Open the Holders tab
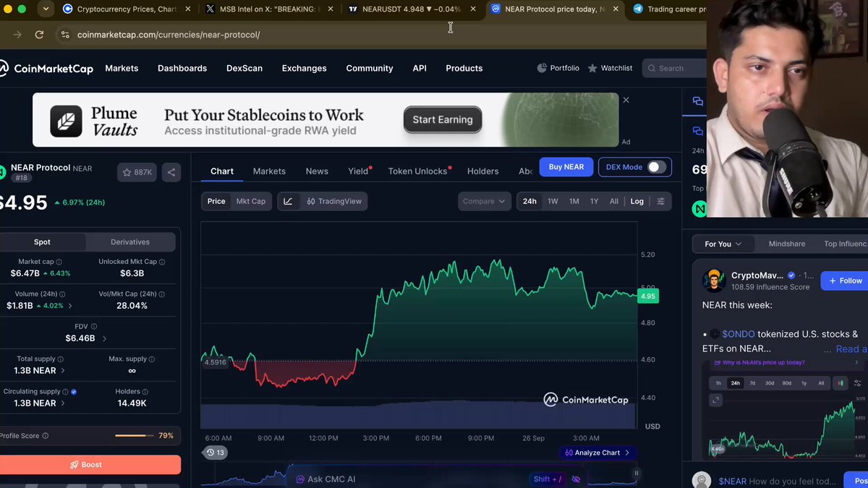The image size is (868, 488). coord(483,171)
